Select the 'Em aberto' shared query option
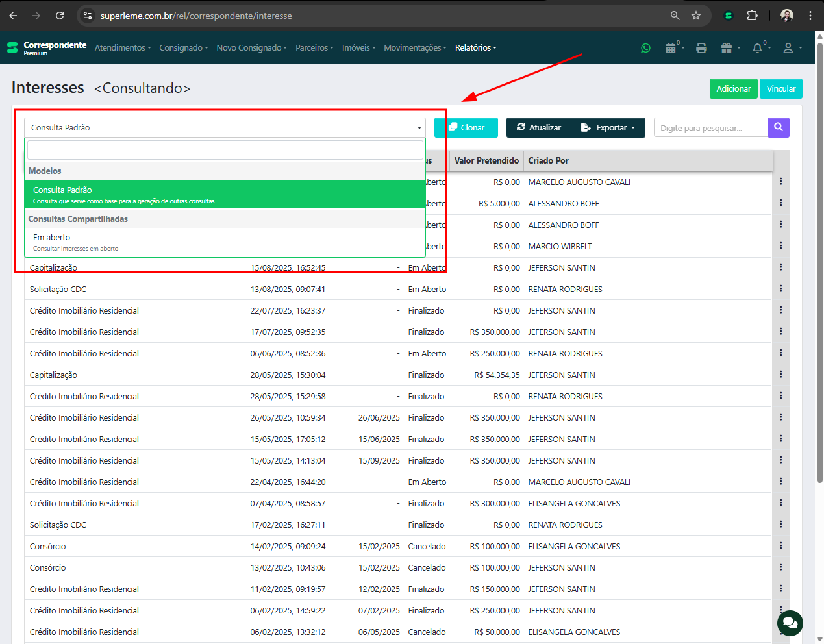The height and width of the screenshot is (644, 824). pos(225,242)
